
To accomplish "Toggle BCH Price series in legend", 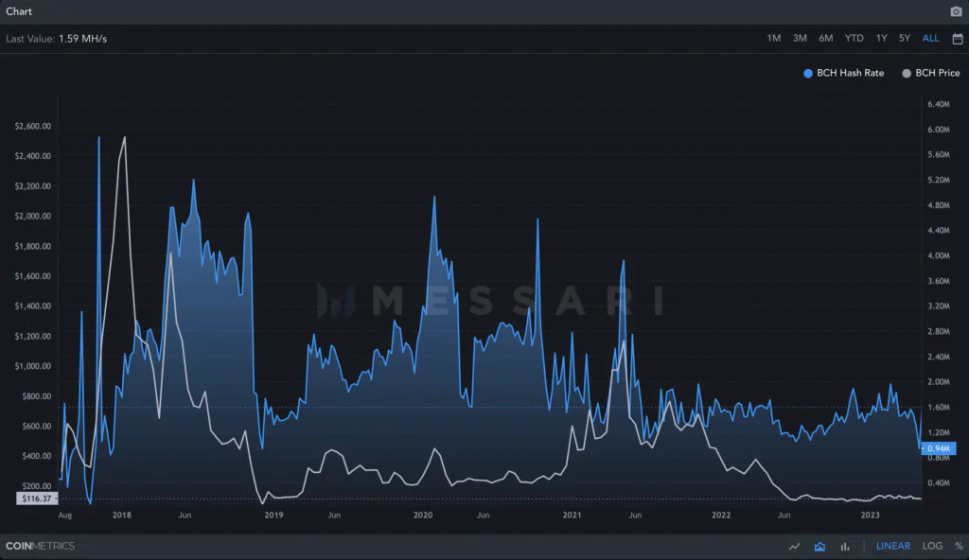I will click(x=931, y=73).
